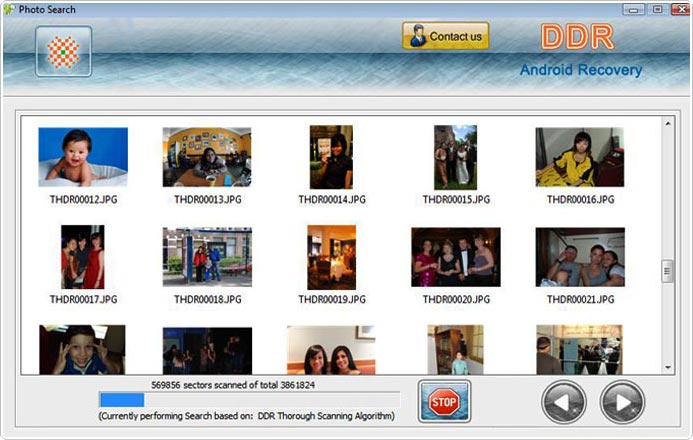Select the THDR00016.JPG thumbnail

click(x=580, y=157)
